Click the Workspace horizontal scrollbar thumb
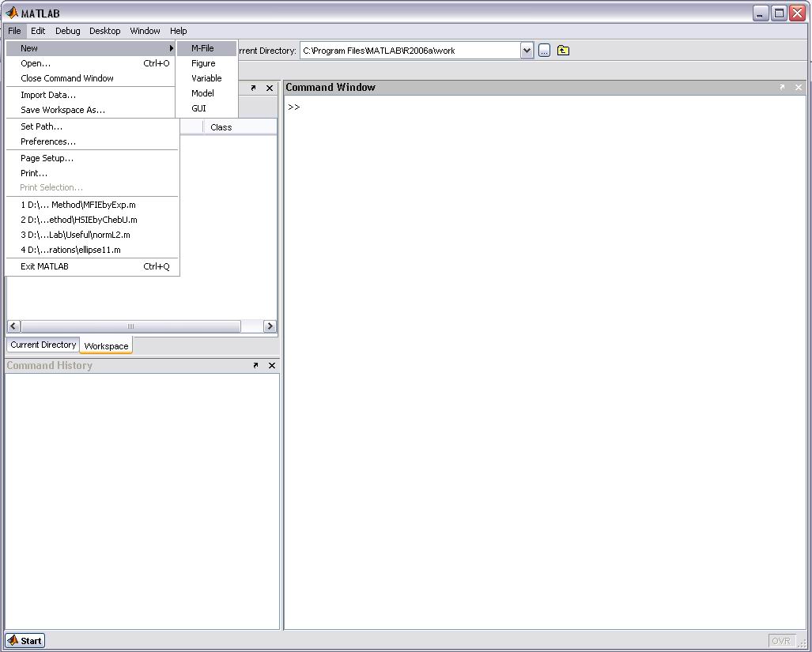The width and height of the screenshot is (812, 652). click(x=130, y=326)
